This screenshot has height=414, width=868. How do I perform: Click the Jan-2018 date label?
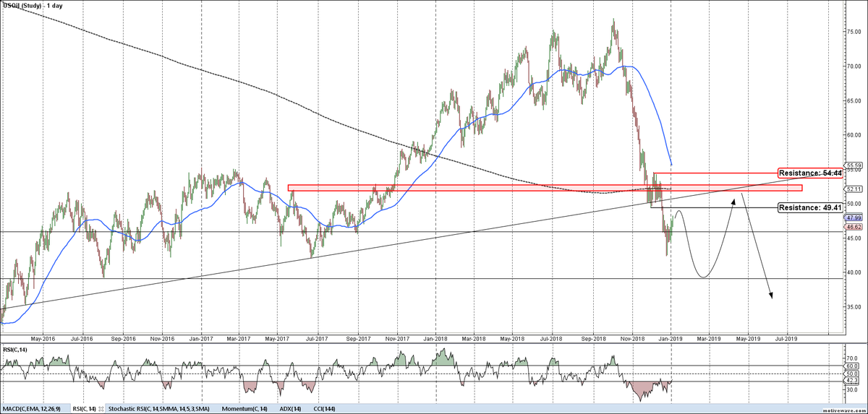point(435,338)
